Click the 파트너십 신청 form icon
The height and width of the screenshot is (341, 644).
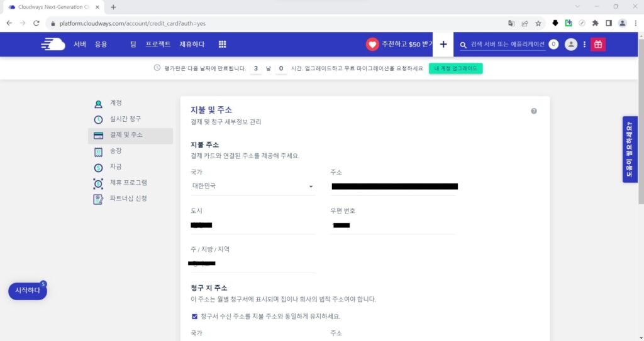pos(98,200)
